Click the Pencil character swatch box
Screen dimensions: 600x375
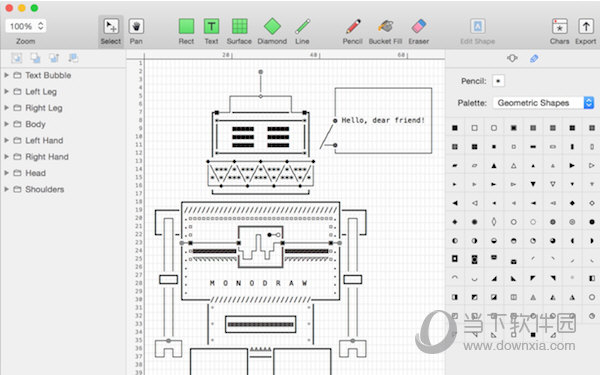[498, 81]
